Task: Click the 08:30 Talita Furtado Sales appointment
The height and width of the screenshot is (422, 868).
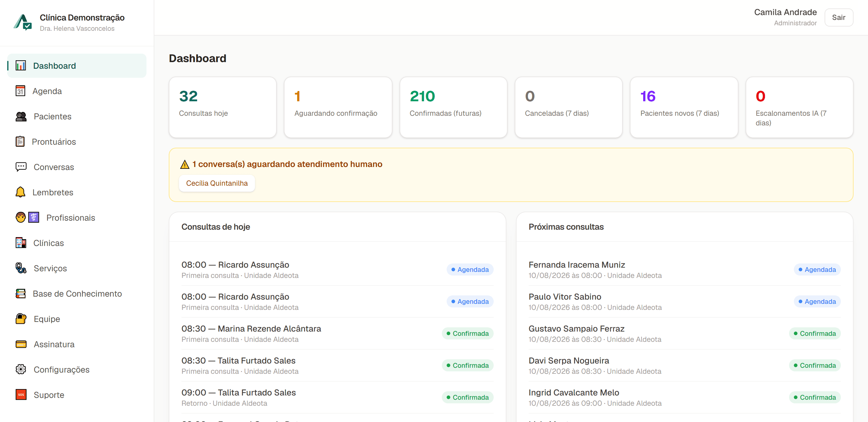Action: coord(337,365)
